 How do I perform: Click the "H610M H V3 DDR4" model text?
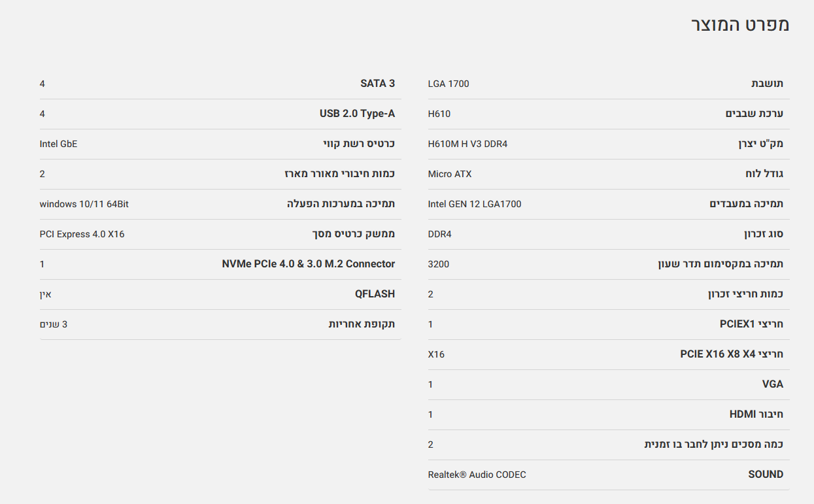click(467, 144)
